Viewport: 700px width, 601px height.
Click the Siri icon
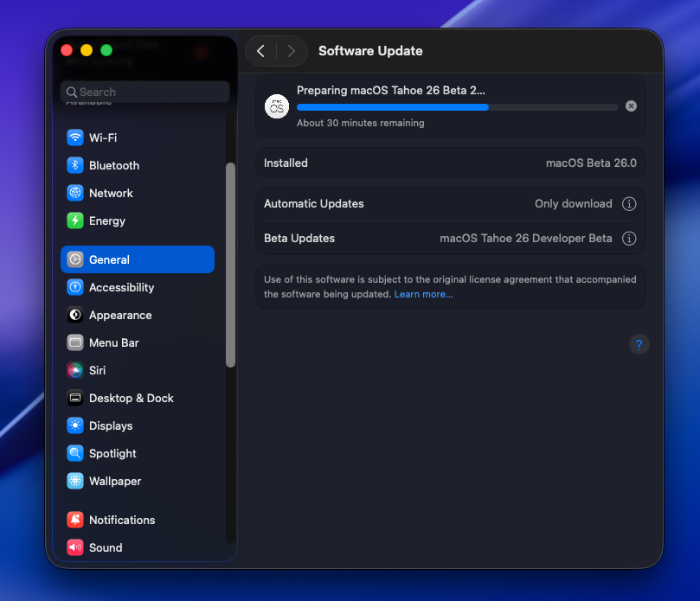coord(75,370)
